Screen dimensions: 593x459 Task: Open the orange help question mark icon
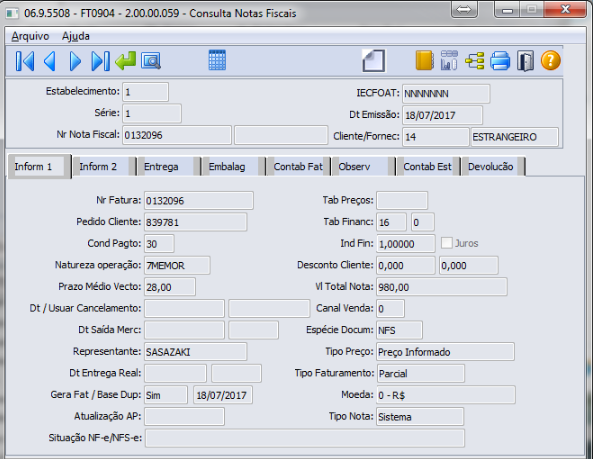pyautogui.click(x=551, y=60)
